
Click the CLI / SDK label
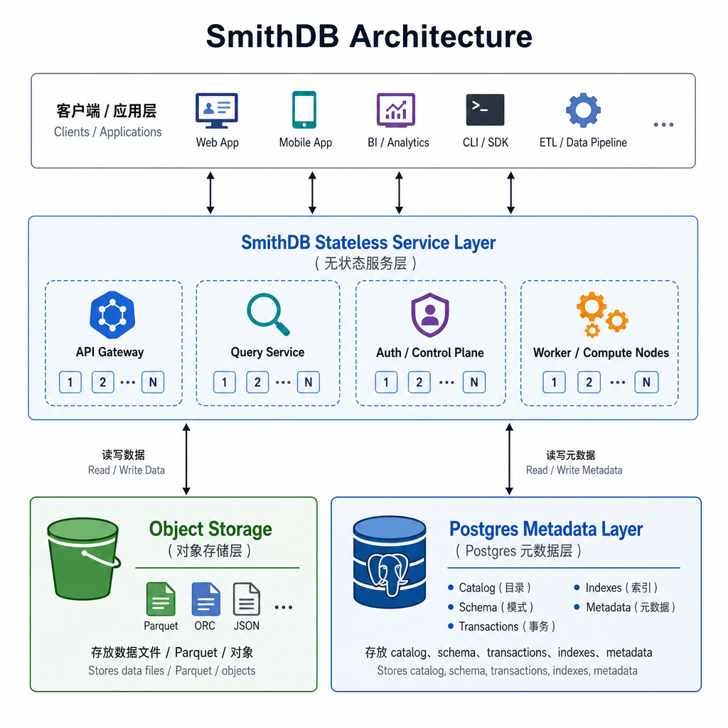click(x=486, y=142)
